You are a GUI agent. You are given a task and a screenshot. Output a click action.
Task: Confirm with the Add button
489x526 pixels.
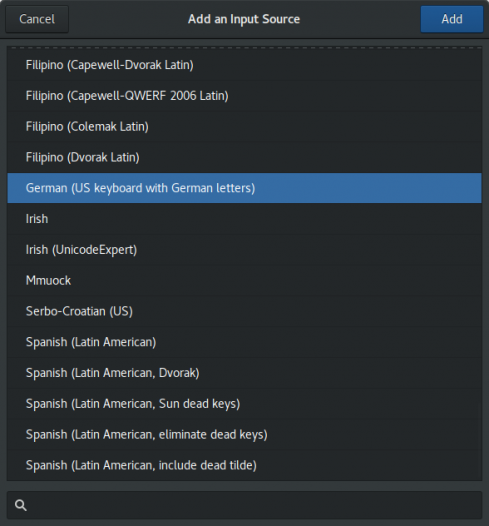(x=452, y=19)
